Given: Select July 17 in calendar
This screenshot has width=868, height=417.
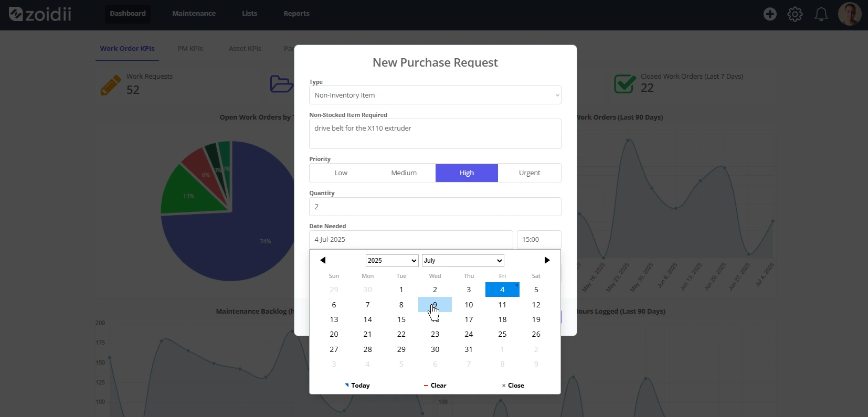Looking at the screenshot, I should 469,319.
